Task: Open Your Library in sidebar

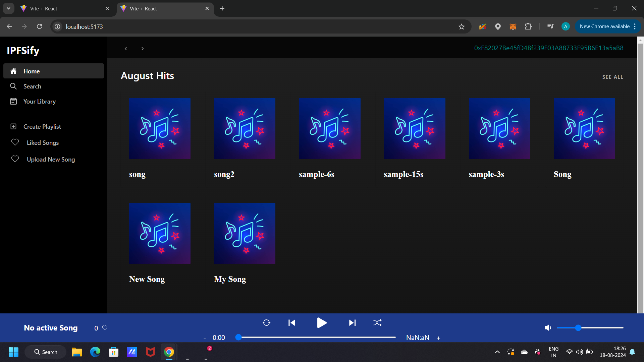Action: (39, 102)
